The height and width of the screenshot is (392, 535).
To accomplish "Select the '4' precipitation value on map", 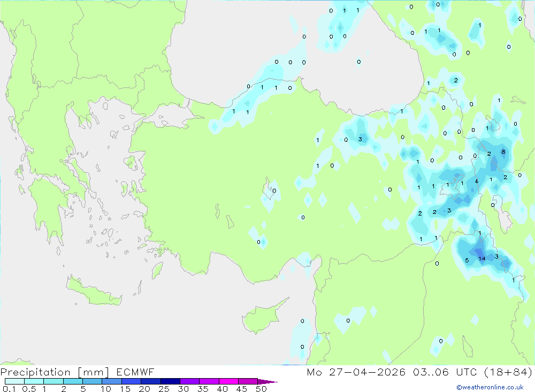I will (x=476, y=181).
